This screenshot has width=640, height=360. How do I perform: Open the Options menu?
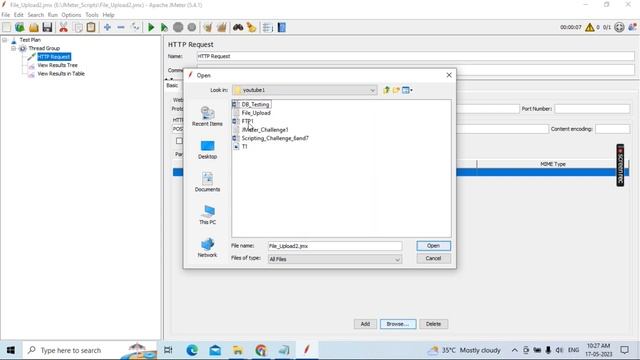click(71, 15)
